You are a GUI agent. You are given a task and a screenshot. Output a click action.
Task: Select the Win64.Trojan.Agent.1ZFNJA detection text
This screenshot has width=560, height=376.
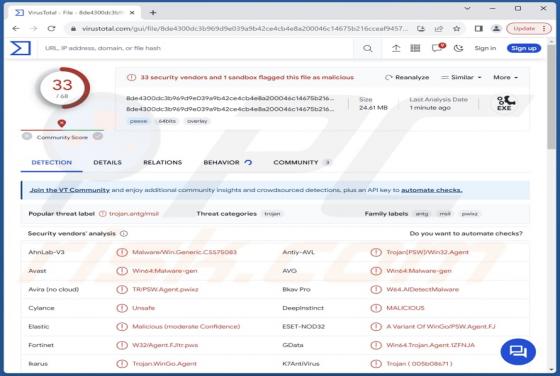click(x=430, y=345)
